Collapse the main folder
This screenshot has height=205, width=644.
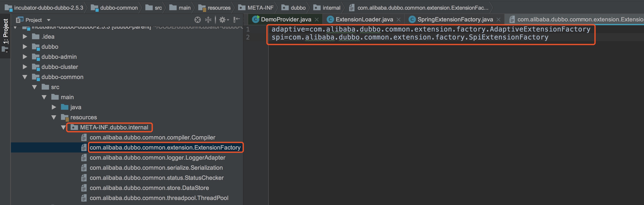coord(44,97)
